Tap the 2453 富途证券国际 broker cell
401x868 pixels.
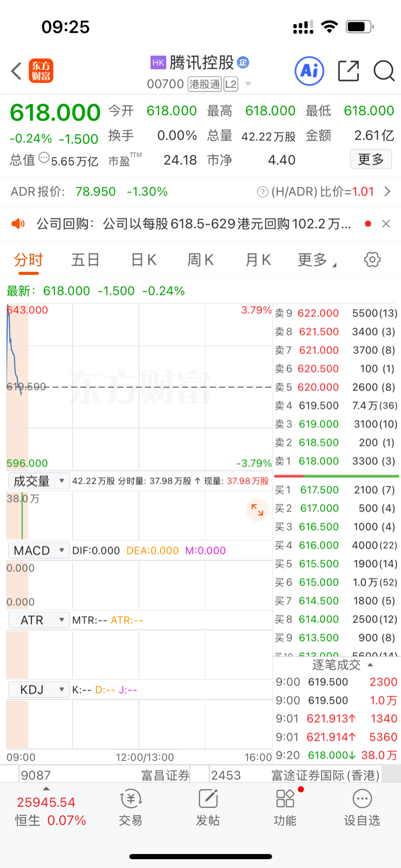(x=295, y=775)
